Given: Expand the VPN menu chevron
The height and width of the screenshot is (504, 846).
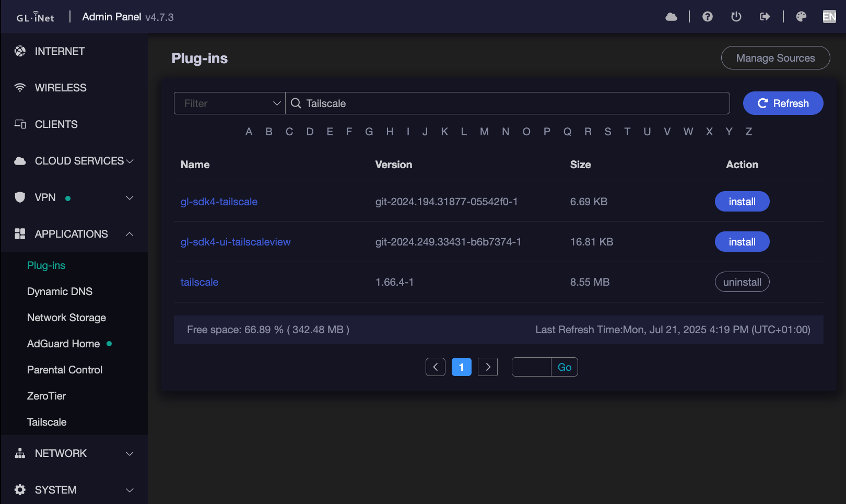Looking at the screenshot, I should [130, 197].
